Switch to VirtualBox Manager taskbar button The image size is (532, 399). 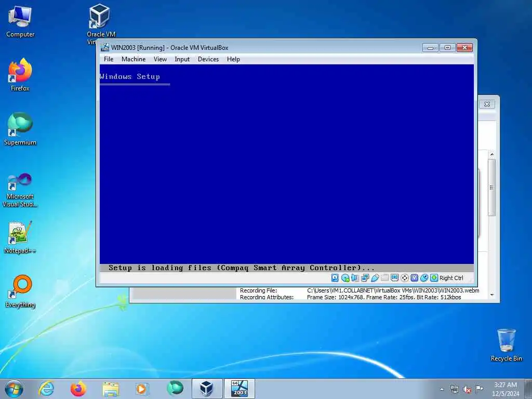click(207, 389)
